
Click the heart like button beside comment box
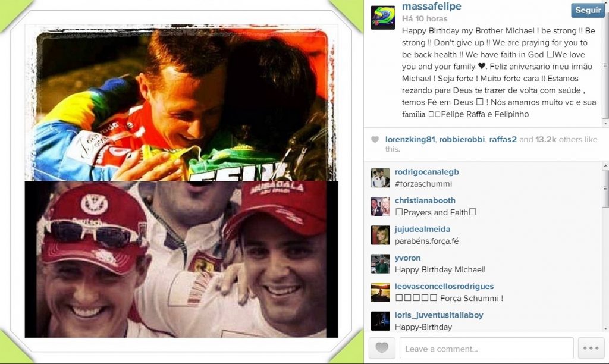tap(382, 348)
